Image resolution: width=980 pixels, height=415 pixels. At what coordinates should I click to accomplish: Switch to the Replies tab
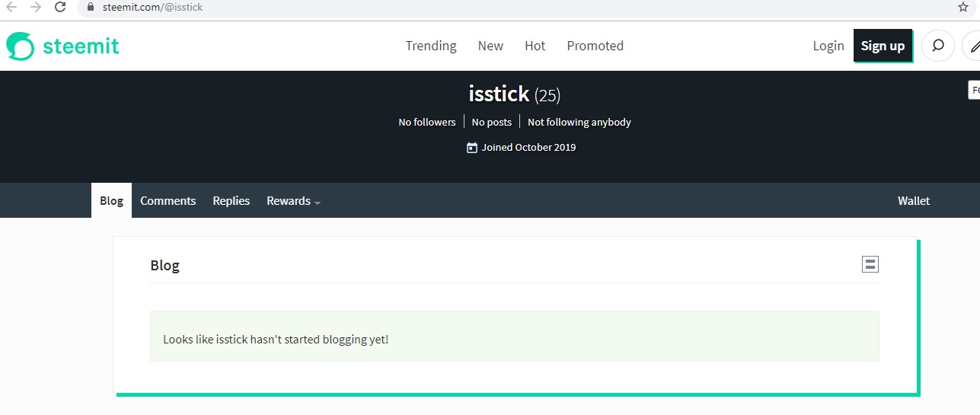click(x=231, y=200)
